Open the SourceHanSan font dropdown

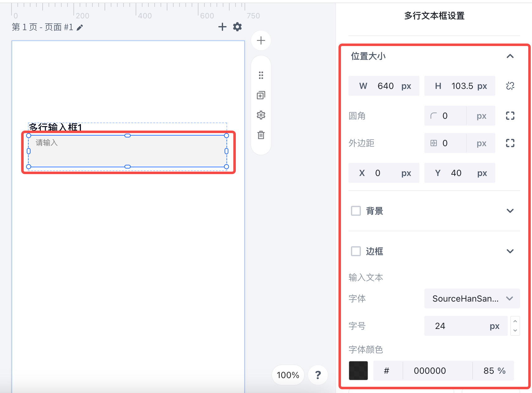click(472, 298)
